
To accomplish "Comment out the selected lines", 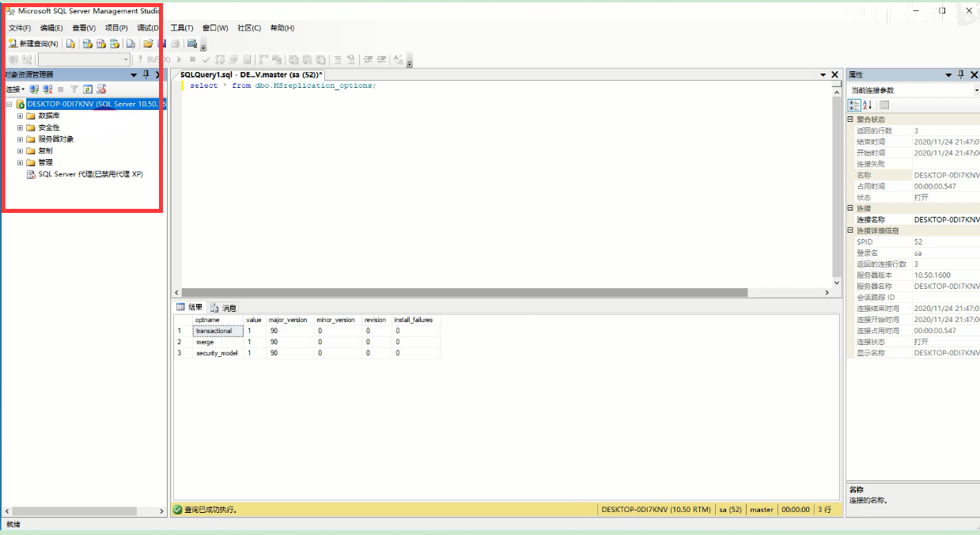I will click(x=337, y=59).
